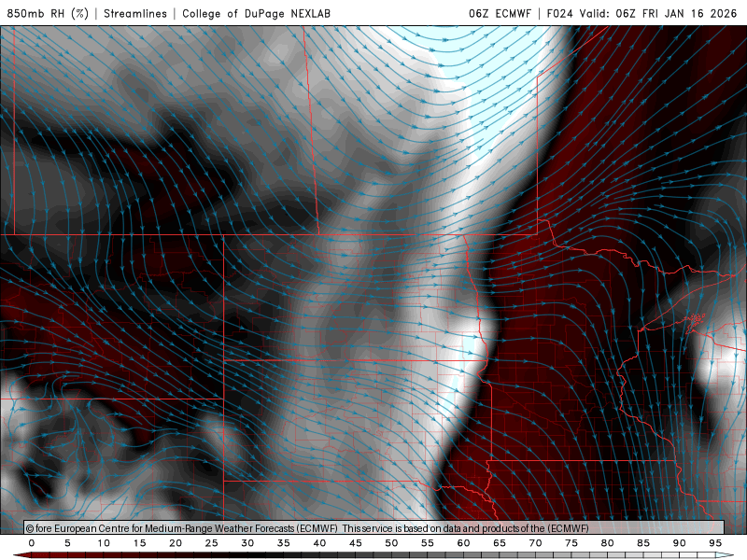Click the '95' value on color scale
Screen dimensions: 747x560
click(715, 543)
